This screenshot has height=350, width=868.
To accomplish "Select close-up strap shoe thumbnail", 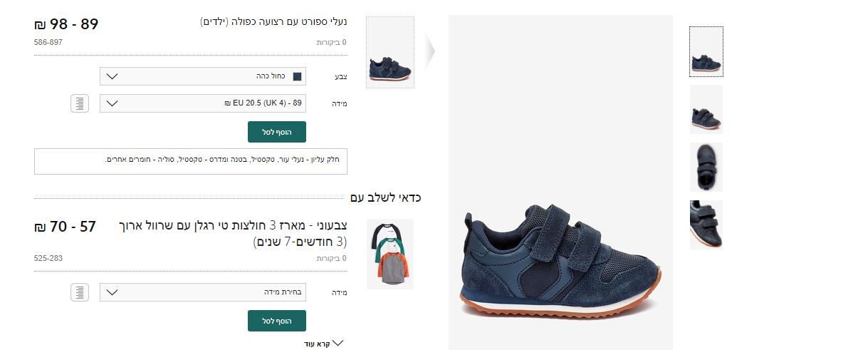I will (x=706, y=225).
